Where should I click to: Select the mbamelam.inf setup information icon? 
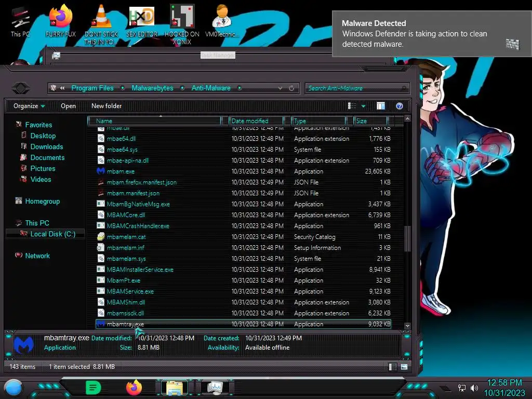tap(101, 247)
